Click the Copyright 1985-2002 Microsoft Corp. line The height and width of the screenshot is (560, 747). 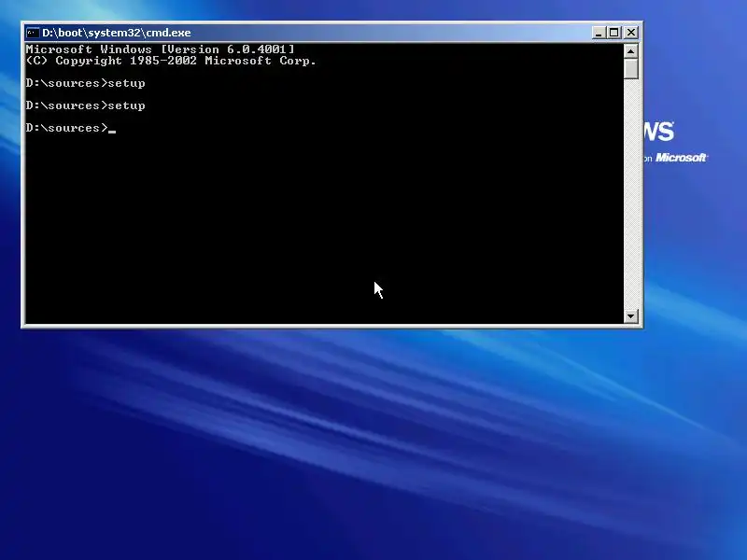pos(171,61)
